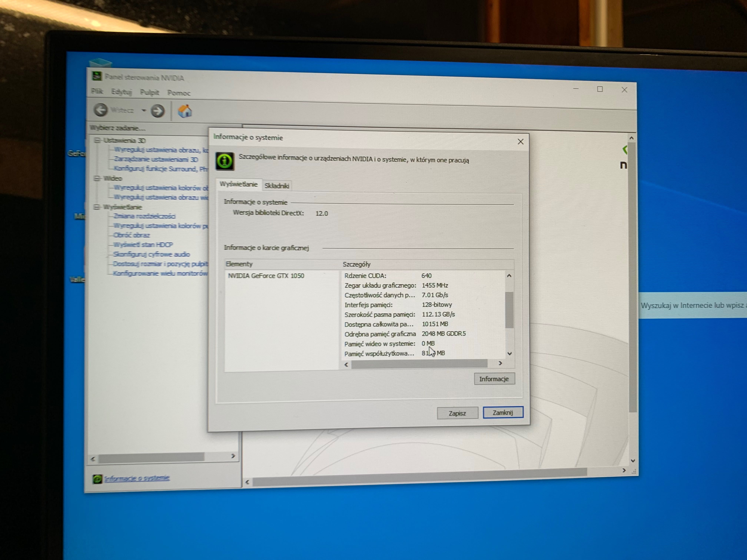The width and height of the screenshot is (747, 560).
Task: Click the Back arrow in NVIDIA toolbar
Action: pos(100,110)
